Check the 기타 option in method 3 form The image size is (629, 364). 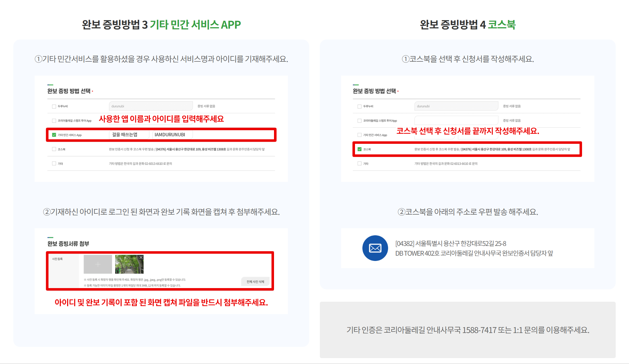[x=54, y=164]
